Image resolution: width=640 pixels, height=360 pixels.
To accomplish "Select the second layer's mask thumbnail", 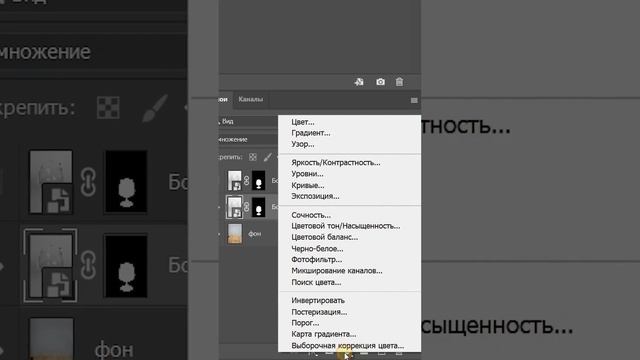I will (258, 207).
